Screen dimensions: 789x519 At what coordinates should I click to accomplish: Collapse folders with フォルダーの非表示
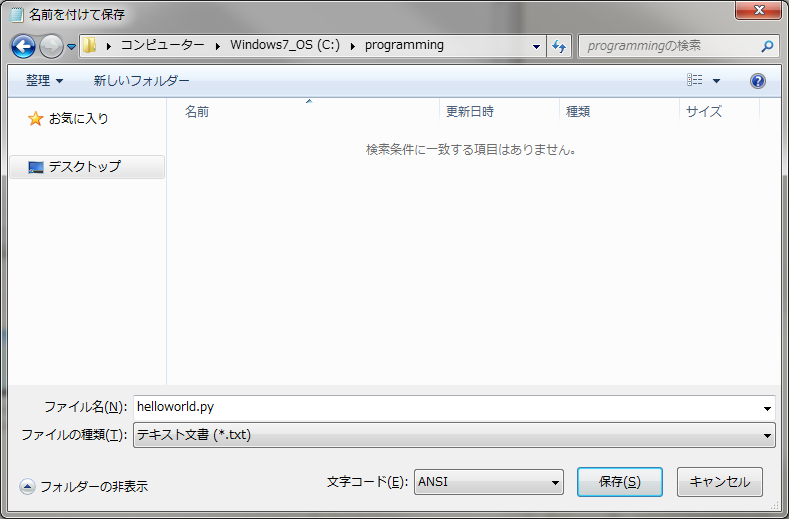pos(84,486)
